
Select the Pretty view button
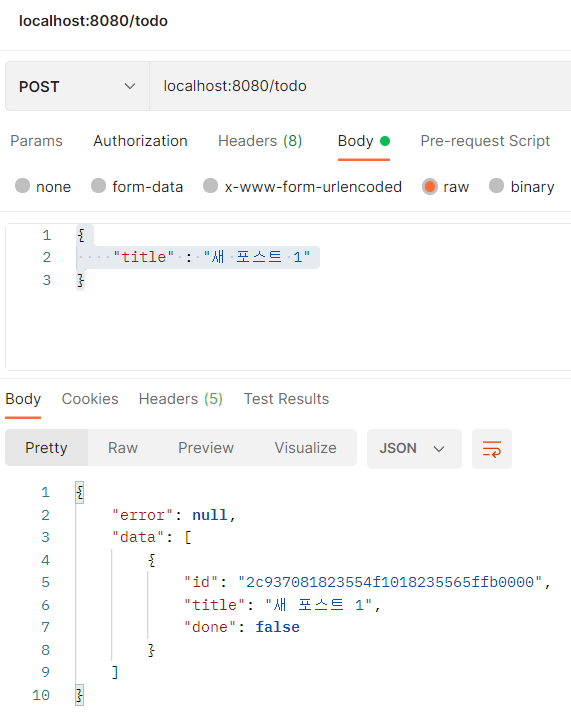pyautogui.click(x=46, y=448)
